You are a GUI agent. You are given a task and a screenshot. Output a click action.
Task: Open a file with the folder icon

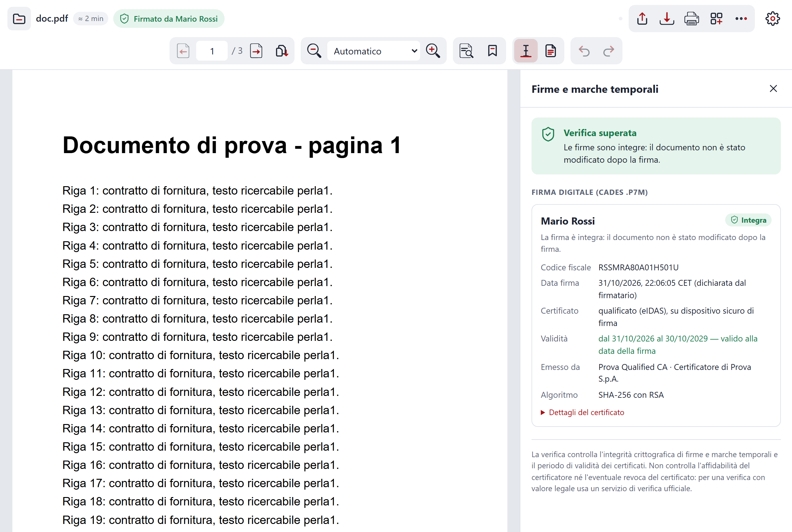pos(19,19)
